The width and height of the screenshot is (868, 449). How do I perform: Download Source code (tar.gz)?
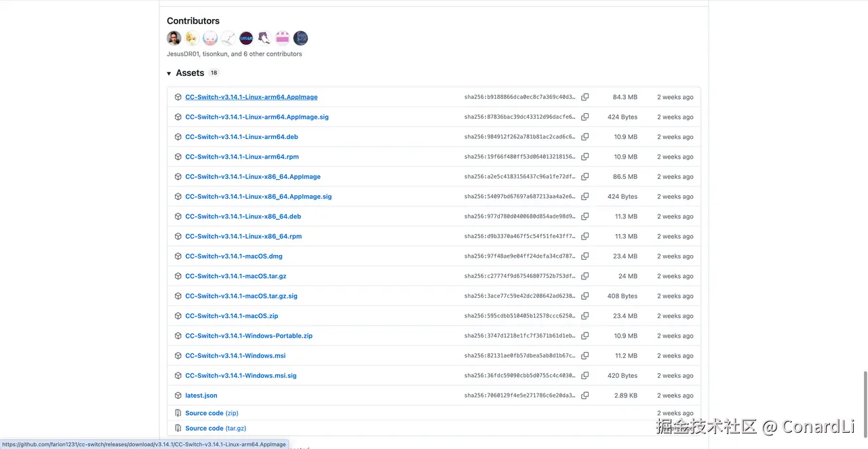(215, 429)
